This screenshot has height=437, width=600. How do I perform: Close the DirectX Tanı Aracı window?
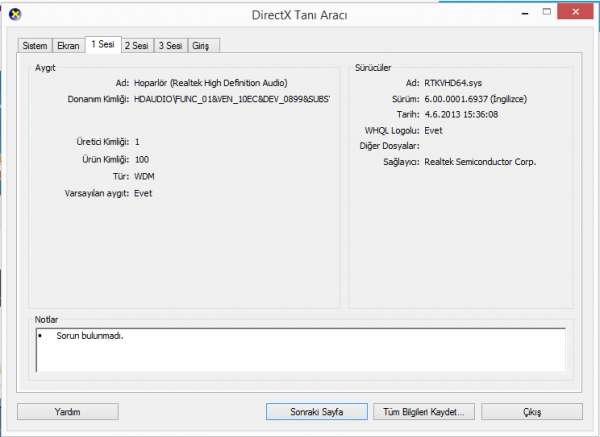[575, 12]
